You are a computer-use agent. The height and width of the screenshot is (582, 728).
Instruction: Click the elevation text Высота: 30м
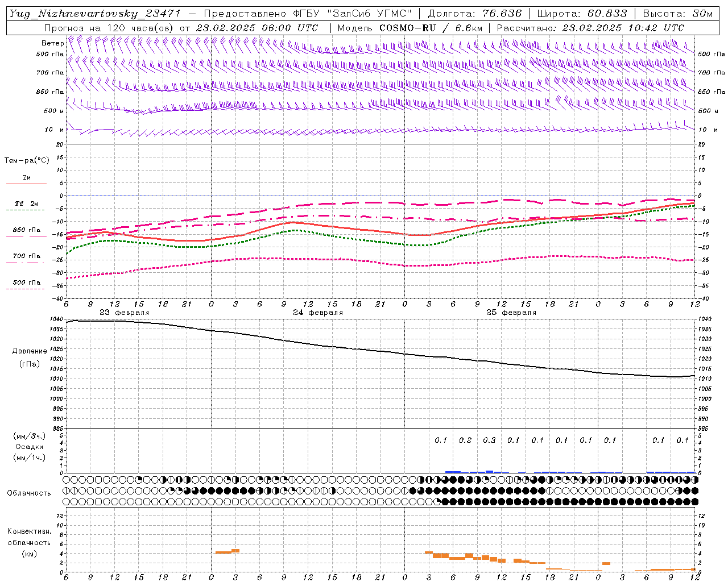coord(678,14)
